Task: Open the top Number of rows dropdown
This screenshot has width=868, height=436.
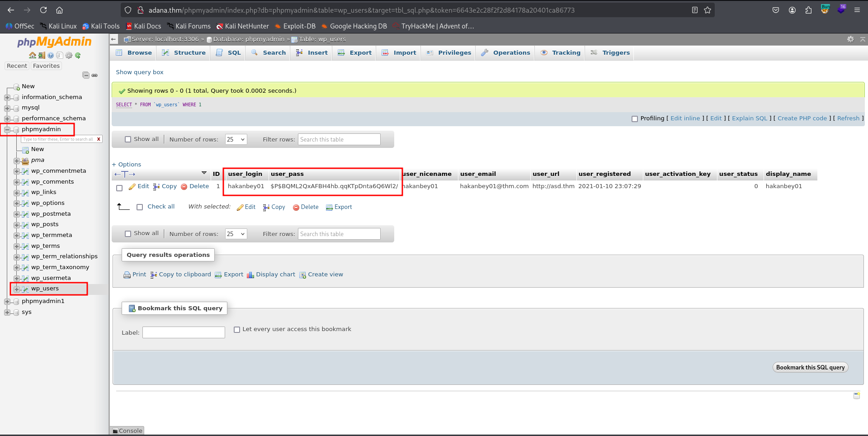Action: [x=236, y=139]
